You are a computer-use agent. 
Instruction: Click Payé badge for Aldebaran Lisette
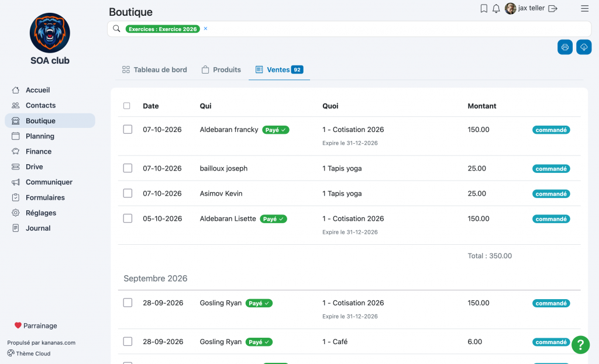click(x=273, y=219)
